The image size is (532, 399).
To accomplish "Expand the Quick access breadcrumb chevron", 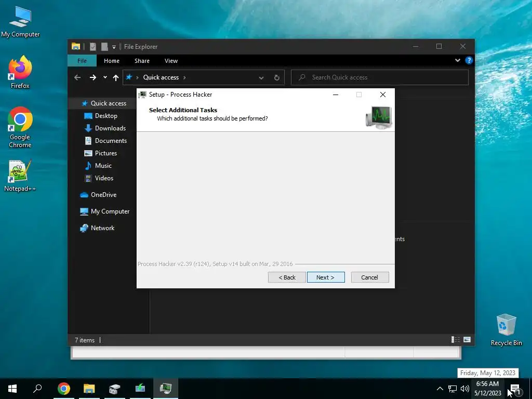I will point(184,77).
